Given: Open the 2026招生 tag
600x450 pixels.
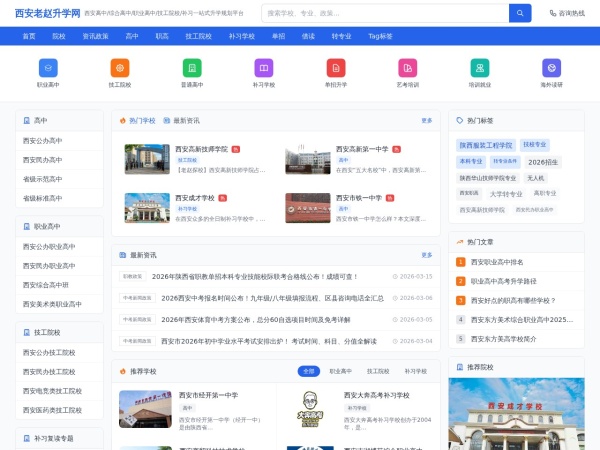Looking at the screenshot, I should [543, 162].
